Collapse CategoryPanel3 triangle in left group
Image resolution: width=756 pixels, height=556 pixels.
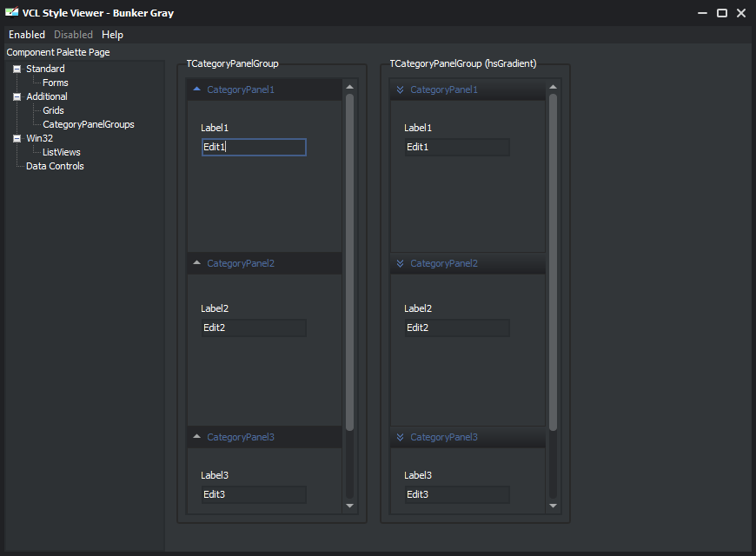[x=196, y=436]
